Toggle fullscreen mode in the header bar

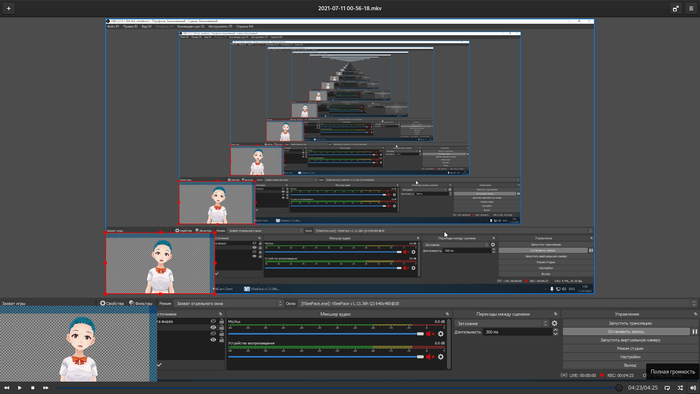click(x=676, y=8)
